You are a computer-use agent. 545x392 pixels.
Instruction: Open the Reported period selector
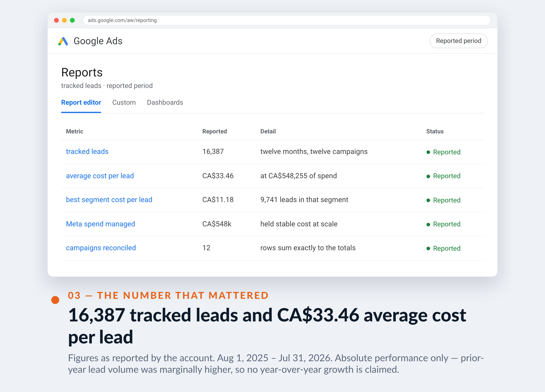458,41
